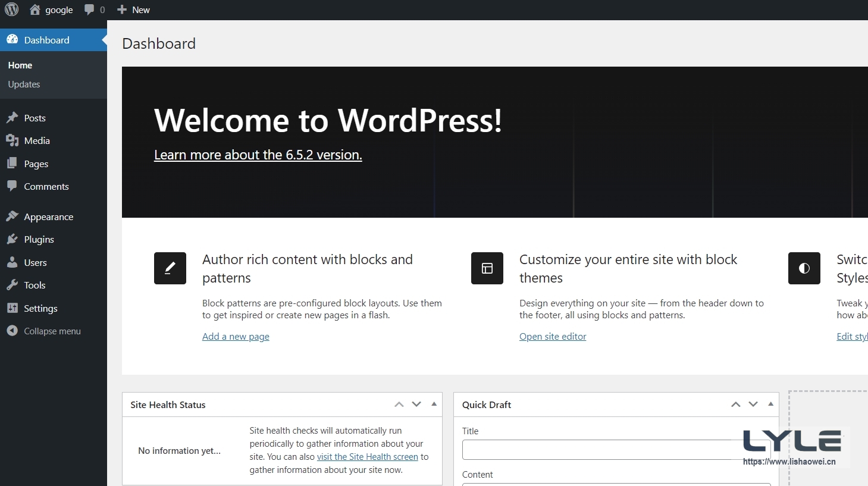Open Updates submenu item
Image resolution: width=868 pixels, height=486 pixels.
pos(24,84)
